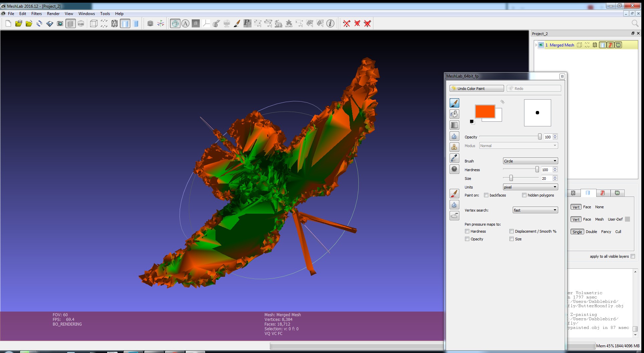Toggle the layer dialog stack icon
This screenshot has width=644, height=353.
point(70,23)
